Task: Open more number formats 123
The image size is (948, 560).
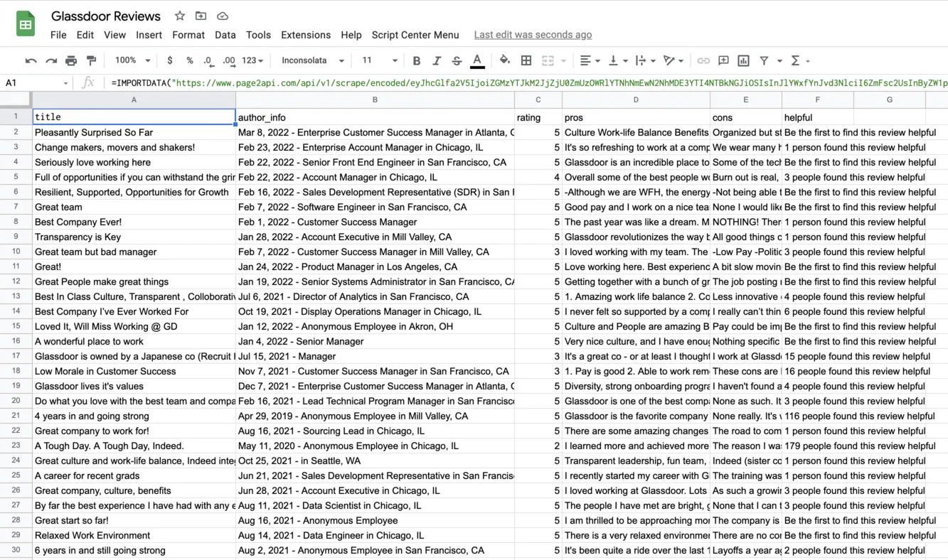Action: point(252,60)
